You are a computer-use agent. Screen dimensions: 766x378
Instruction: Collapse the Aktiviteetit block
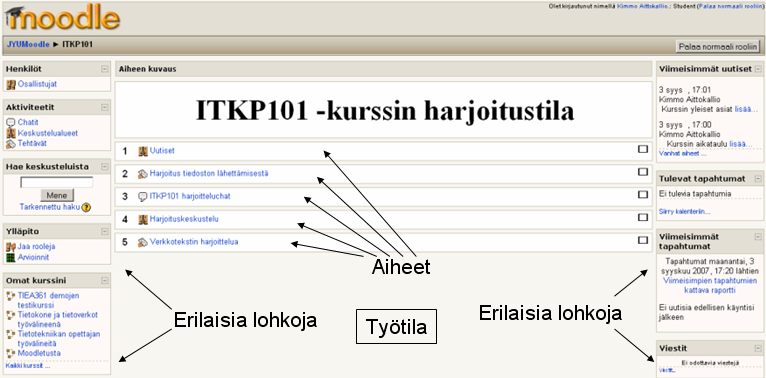[x=105, y=107]
